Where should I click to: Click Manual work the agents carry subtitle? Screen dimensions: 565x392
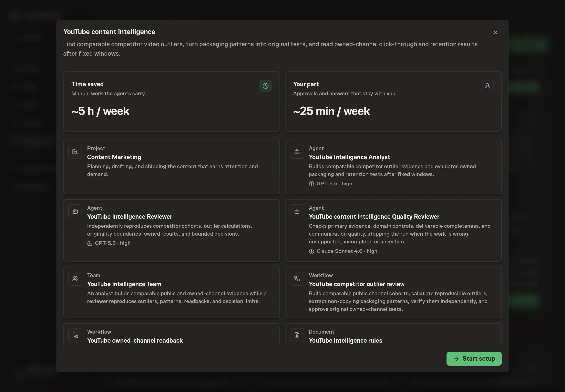[x=108, y=93]
